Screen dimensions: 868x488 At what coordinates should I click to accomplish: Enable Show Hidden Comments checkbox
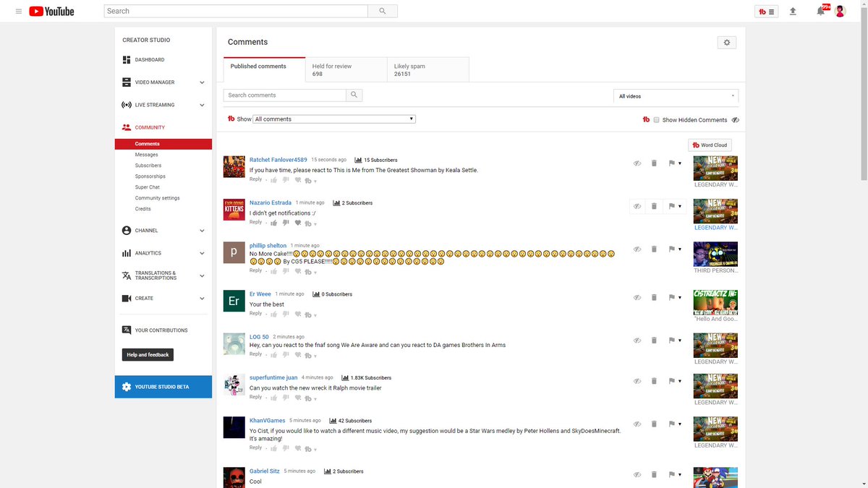pyautogui.click(x=657, y=120)
